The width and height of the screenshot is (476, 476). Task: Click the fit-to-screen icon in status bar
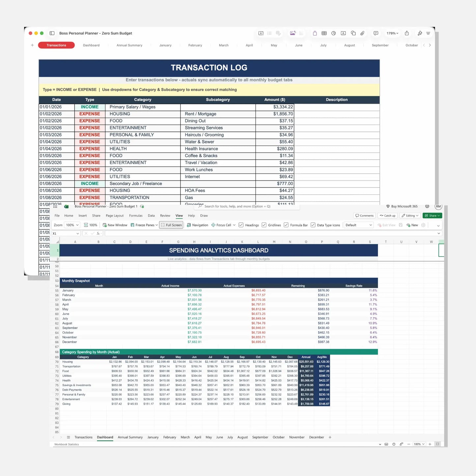click(x=437, y=444)
